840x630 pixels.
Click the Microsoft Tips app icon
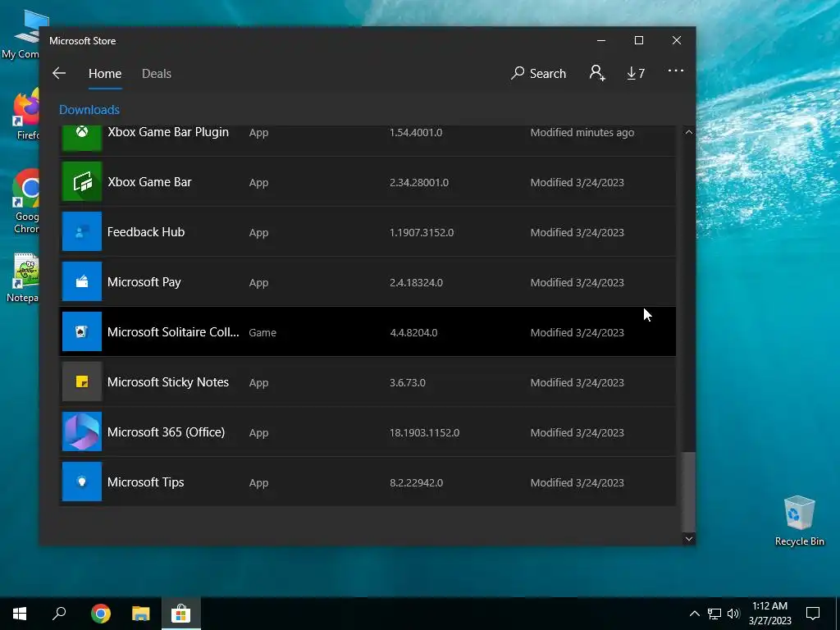(82, 482)
